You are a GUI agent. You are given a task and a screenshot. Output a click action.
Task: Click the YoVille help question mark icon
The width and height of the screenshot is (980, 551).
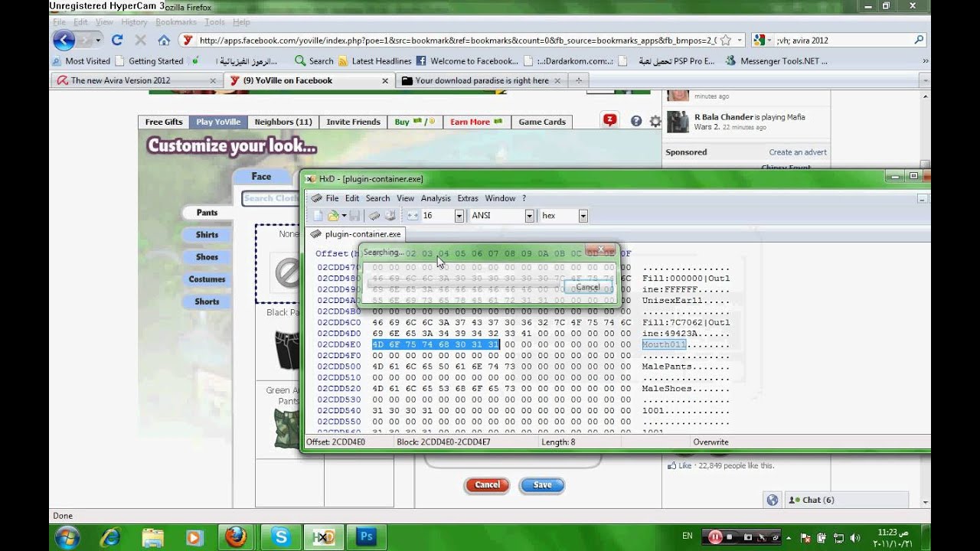tap(636, 121)
